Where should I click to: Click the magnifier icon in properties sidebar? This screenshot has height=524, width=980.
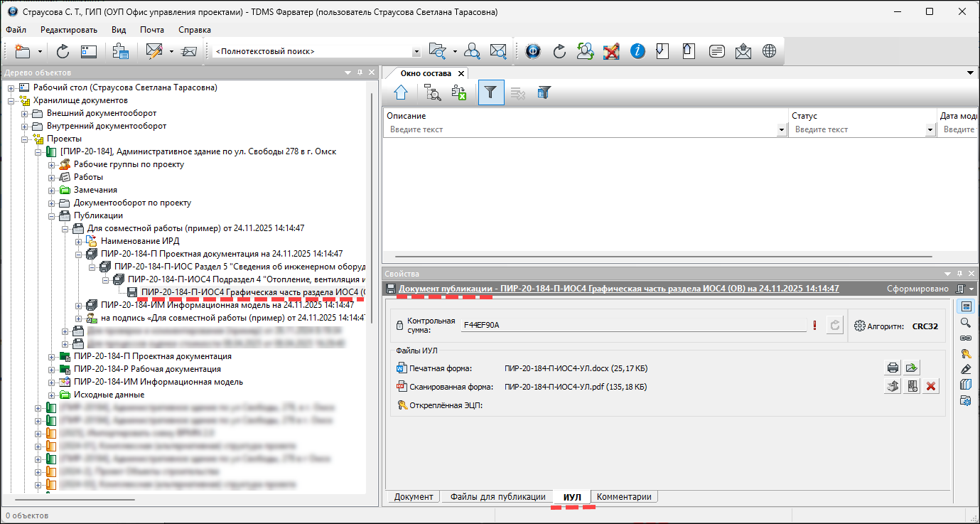coord(965,322)
